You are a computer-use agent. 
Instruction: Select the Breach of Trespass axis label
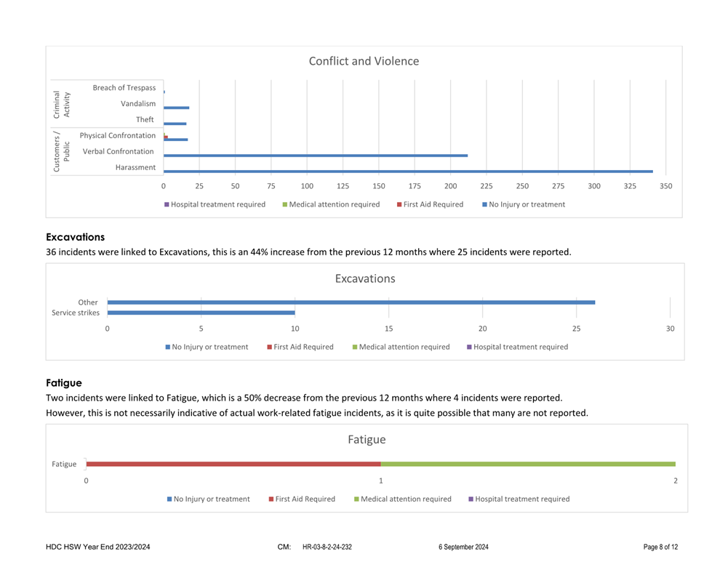pos(124,88)
